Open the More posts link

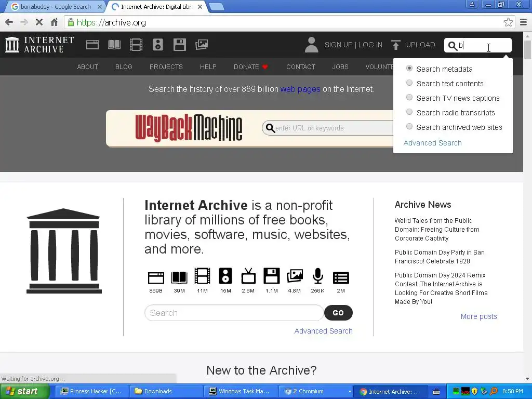click(x=478, y=316)
